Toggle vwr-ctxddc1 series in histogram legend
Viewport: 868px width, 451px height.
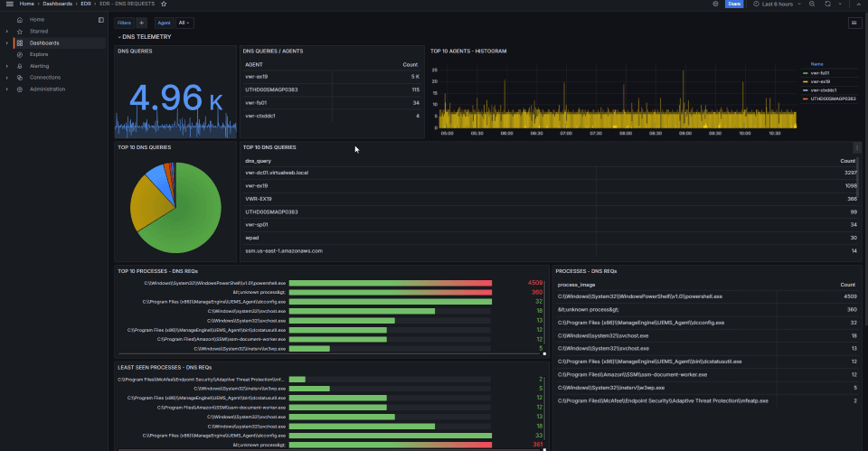823,89
